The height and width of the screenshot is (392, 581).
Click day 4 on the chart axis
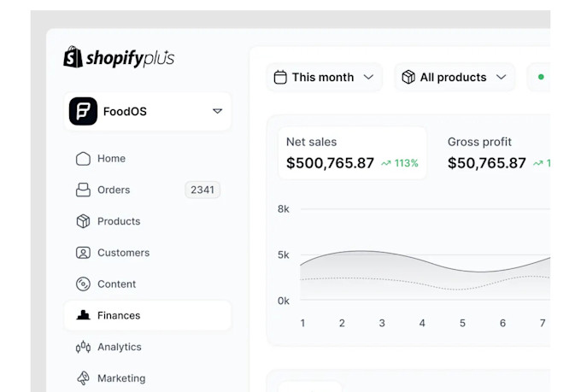coord(422,323)
